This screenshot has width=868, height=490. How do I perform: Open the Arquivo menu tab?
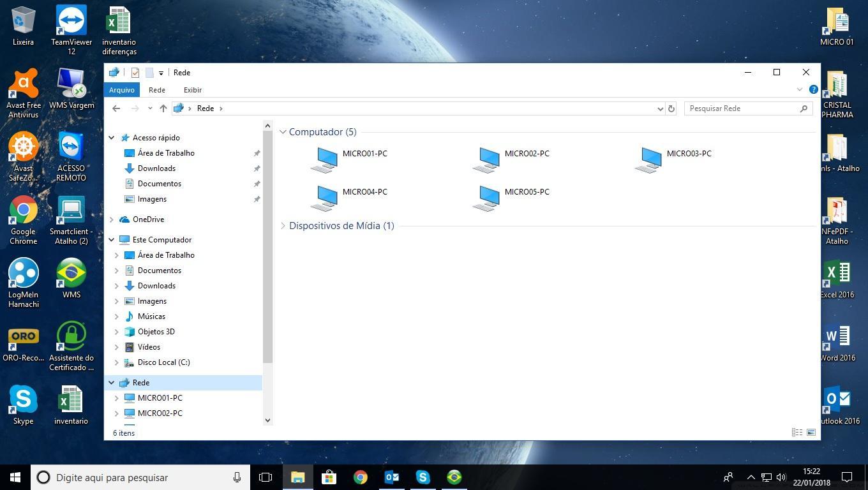[x=121, y=90]
